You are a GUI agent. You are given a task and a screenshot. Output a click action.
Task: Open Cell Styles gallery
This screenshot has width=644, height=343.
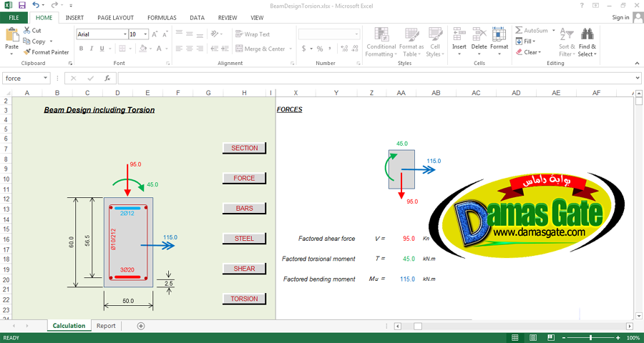tap(435, 42)
